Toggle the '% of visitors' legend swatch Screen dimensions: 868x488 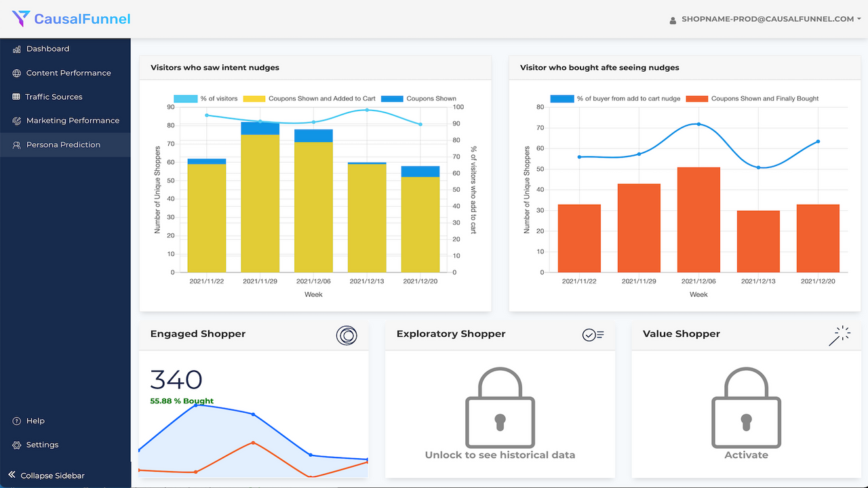185,98
